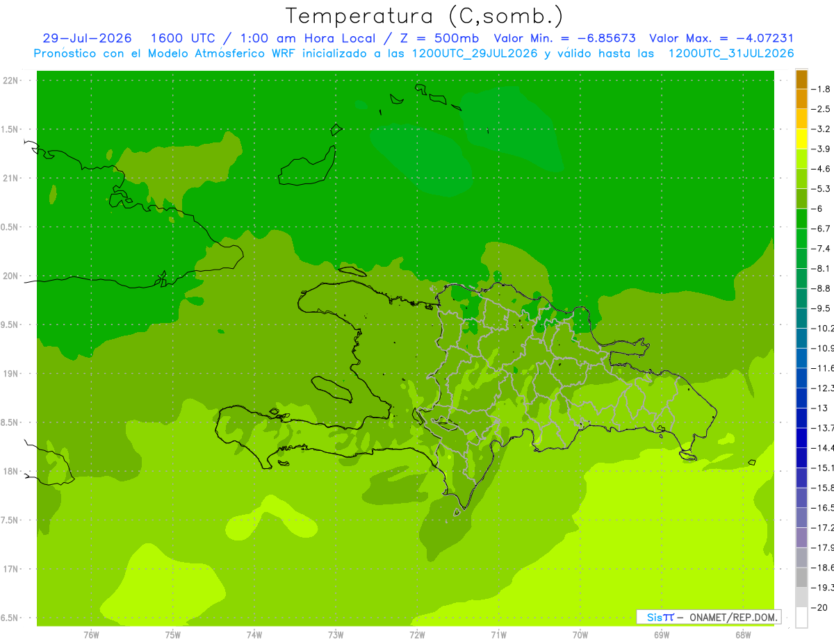Click 'Valor Max. = -4.07231' readout
The width and height of the screenshot is (834, 644).
[721, 38]
